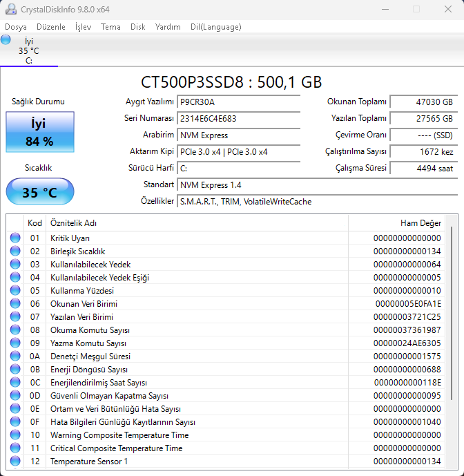464x476 pixels.
Task: Click the Özellikler field with S.M.A.R.T., TRIM
Action: 317,202
